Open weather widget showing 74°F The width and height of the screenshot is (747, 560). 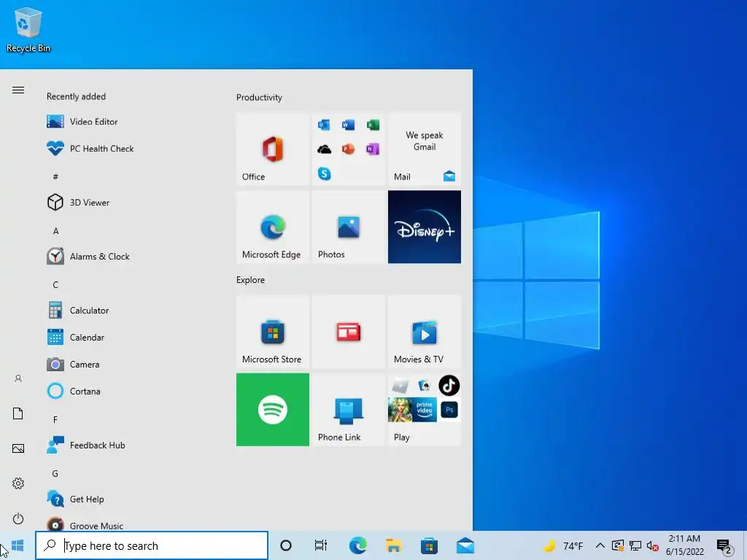click(x=563, y=545)
